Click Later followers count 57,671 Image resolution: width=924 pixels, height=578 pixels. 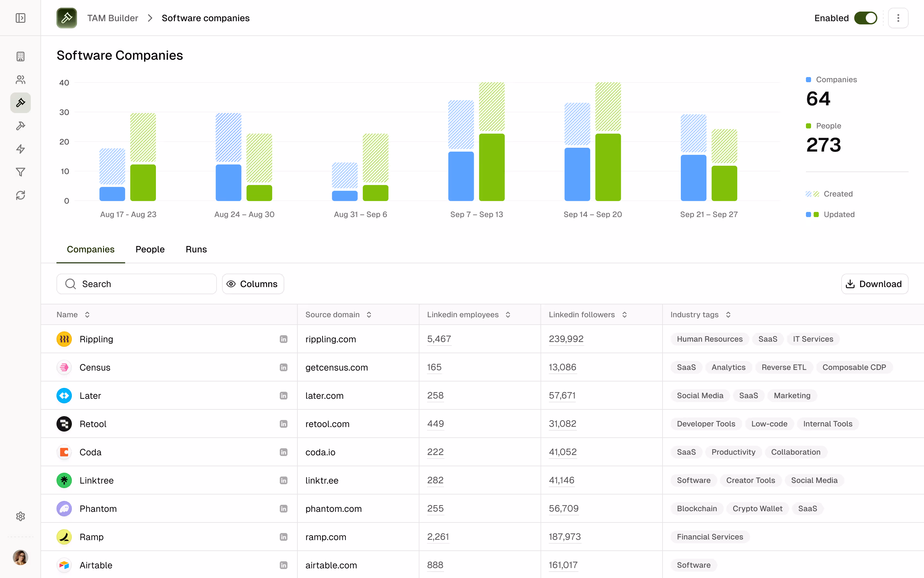pos(562,396)
